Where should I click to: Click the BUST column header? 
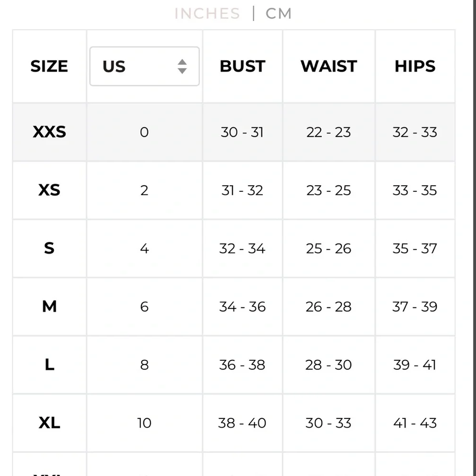243,66
